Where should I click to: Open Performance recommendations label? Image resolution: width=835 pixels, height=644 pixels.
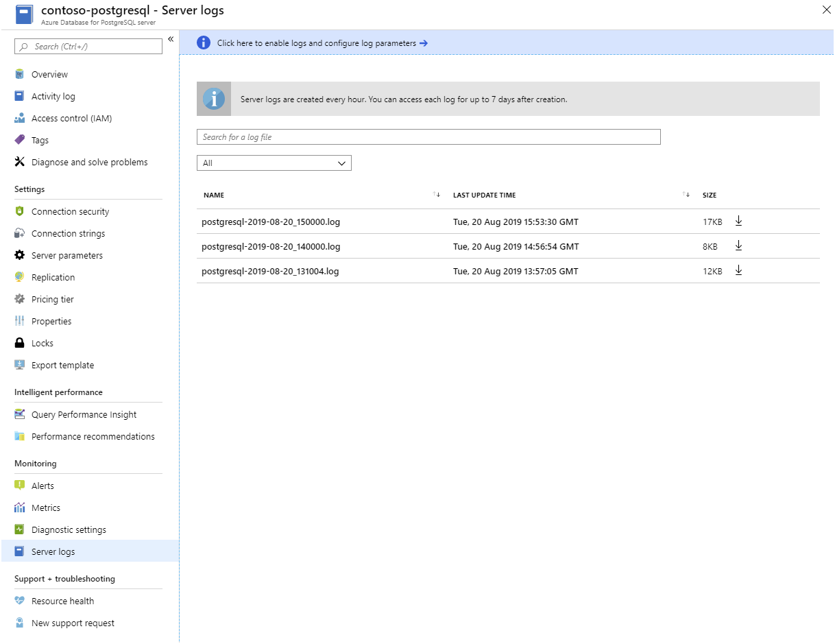93,436
